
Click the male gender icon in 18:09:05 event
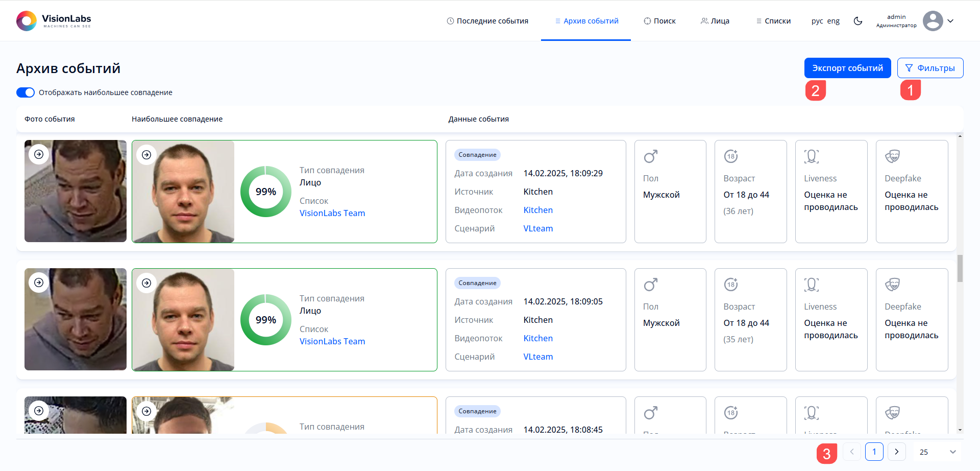pyautogui.click(x=650, y=285)
